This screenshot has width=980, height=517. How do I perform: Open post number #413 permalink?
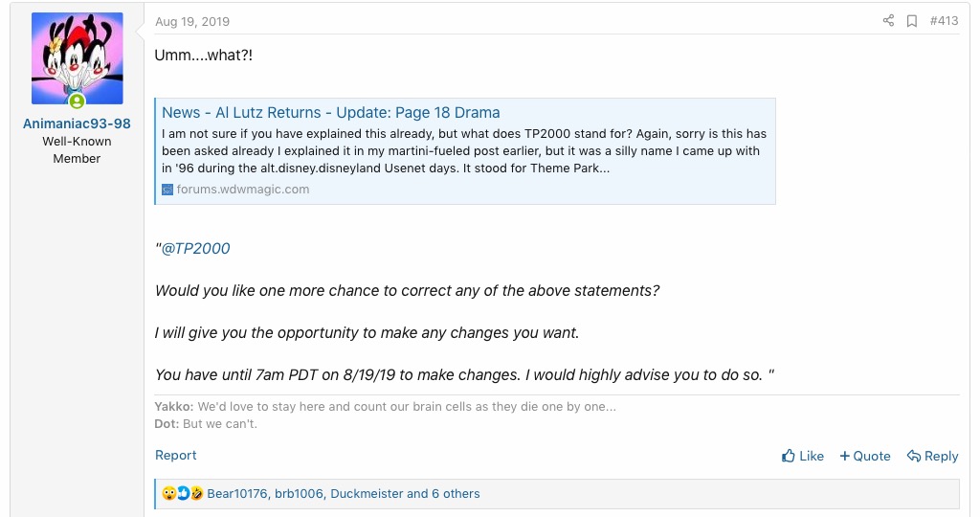pos(944,21)
